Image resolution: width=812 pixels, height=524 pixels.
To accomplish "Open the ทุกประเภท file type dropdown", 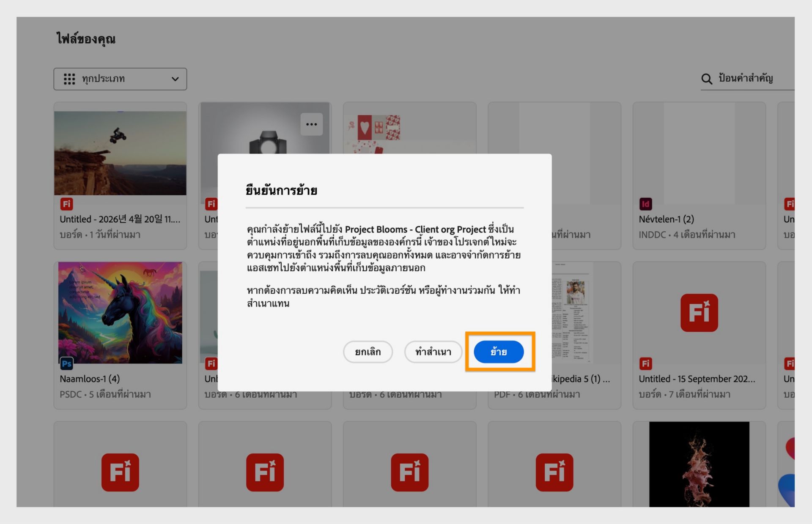I will (x=120, y=79).
